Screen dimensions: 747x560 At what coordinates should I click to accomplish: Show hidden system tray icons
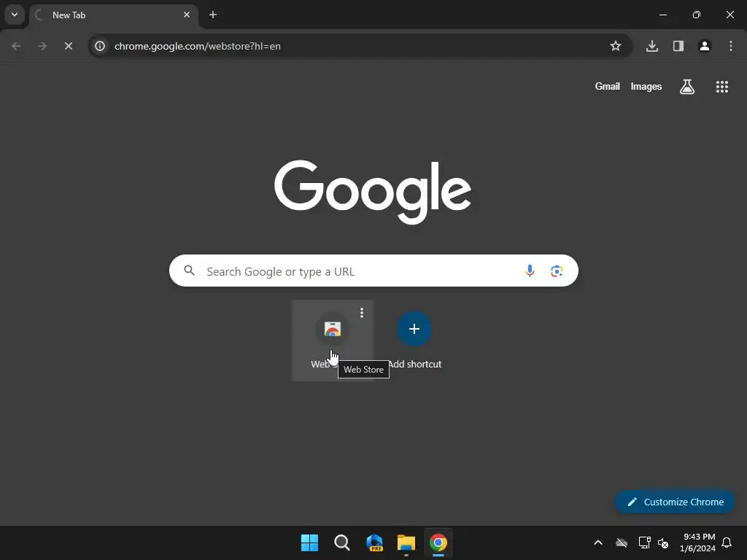tap(598, 542)
